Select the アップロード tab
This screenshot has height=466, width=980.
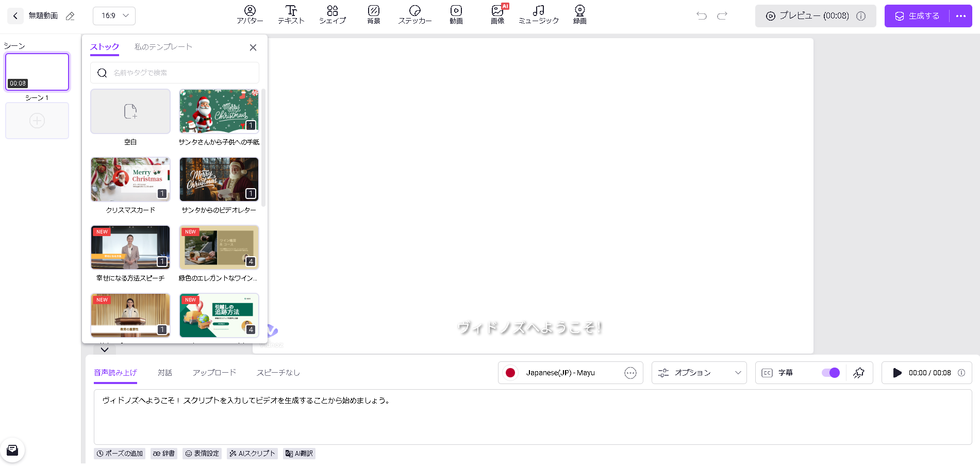click(x=214, y=373)
